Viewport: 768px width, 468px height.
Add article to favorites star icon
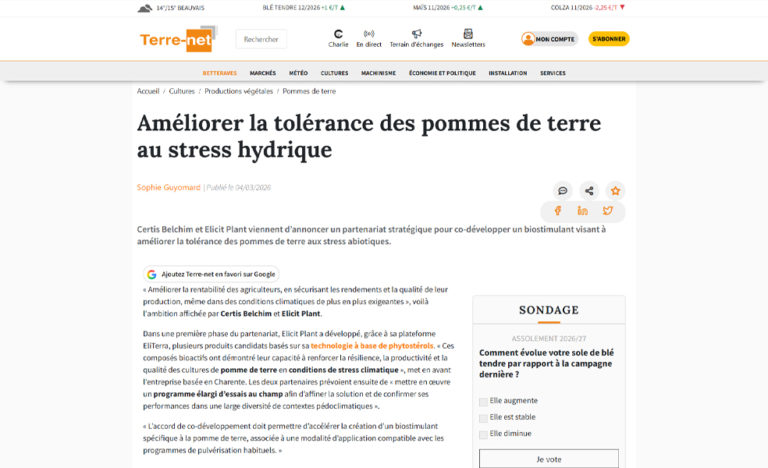[x=616, y=191]
